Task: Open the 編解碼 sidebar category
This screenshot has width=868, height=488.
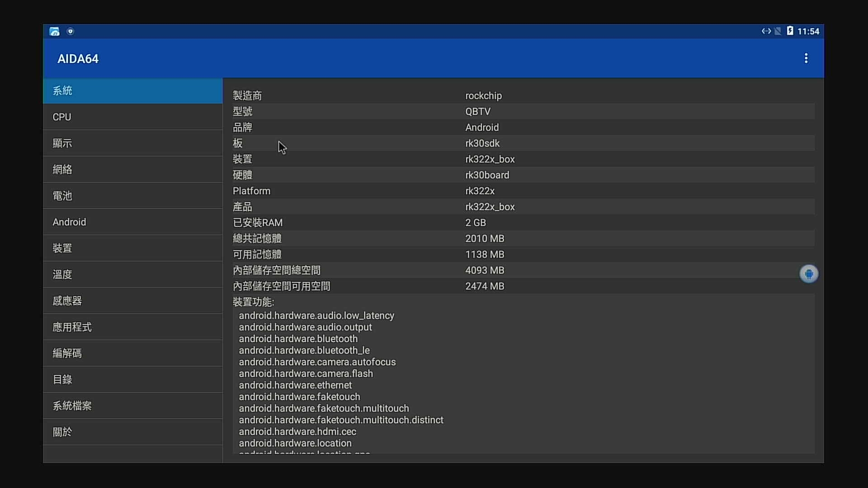Action: point(133,353)
